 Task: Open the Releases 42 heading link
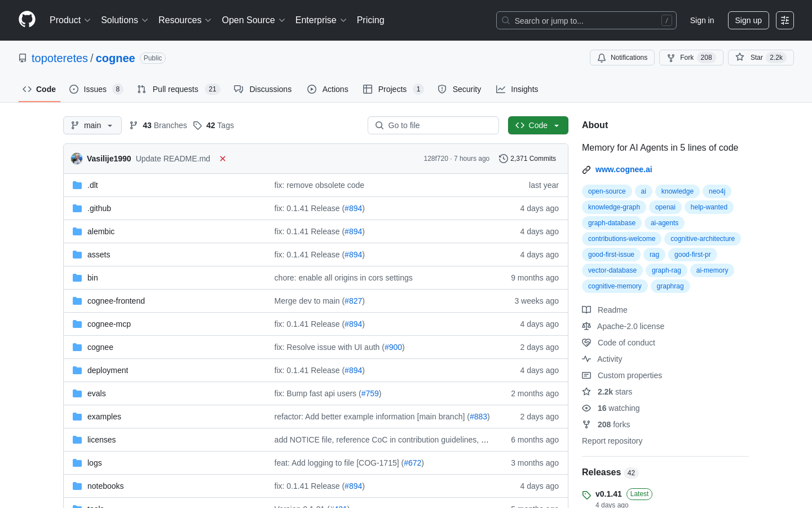(610, 472)
